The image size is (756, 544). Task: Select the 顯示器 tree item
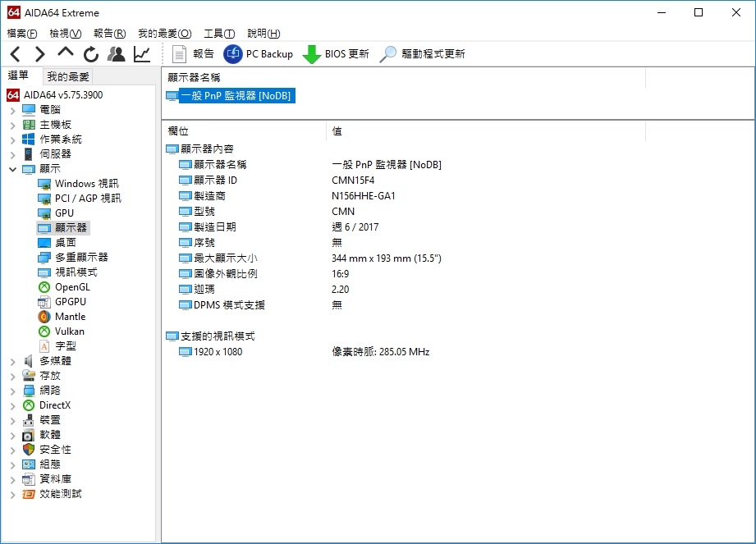62,227
